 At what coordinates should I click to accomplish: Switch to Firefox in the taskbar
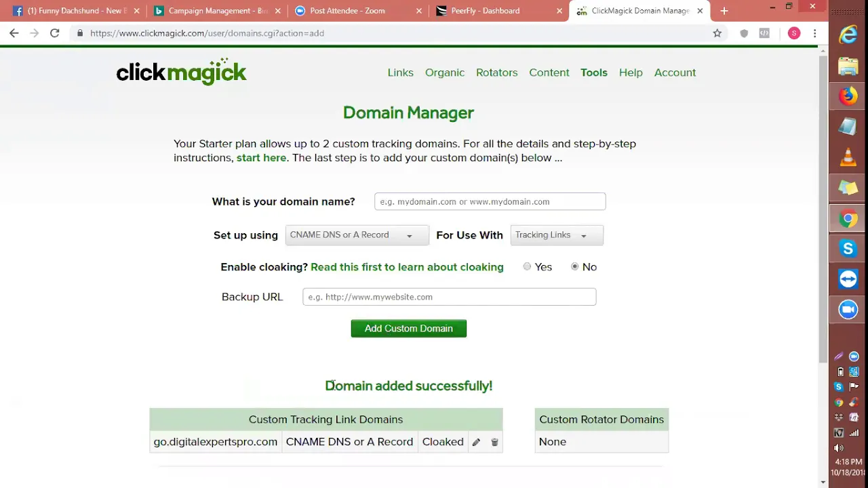point(848,96)
